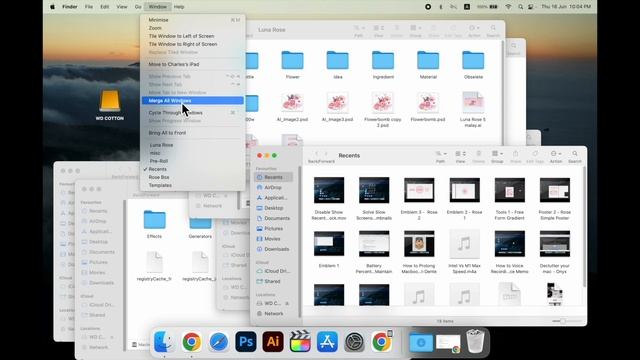
Task: Open the Apple menu
Action: click(x=53, y=7)
